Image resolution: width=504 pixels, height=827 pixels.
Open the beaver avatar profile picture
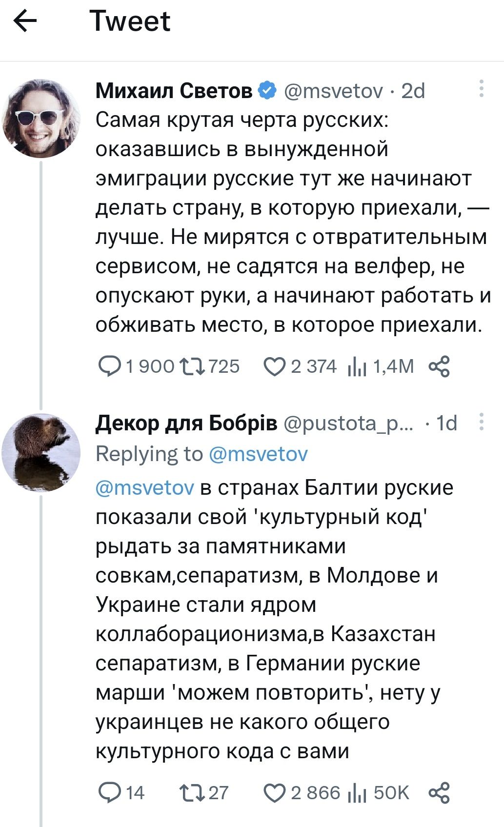tap(41, 452)
